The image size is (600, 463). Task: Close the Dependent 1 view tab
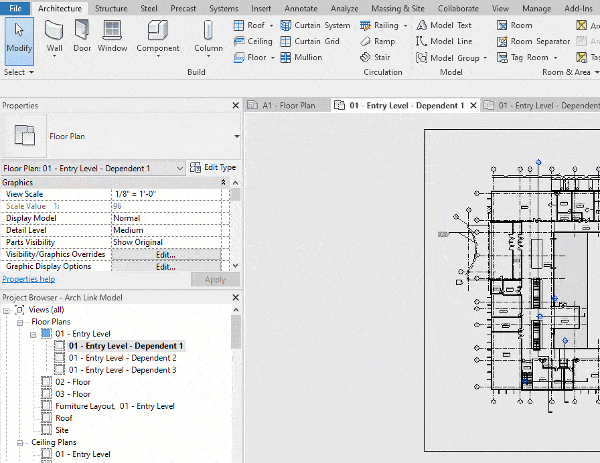click(x=473, y=105)
